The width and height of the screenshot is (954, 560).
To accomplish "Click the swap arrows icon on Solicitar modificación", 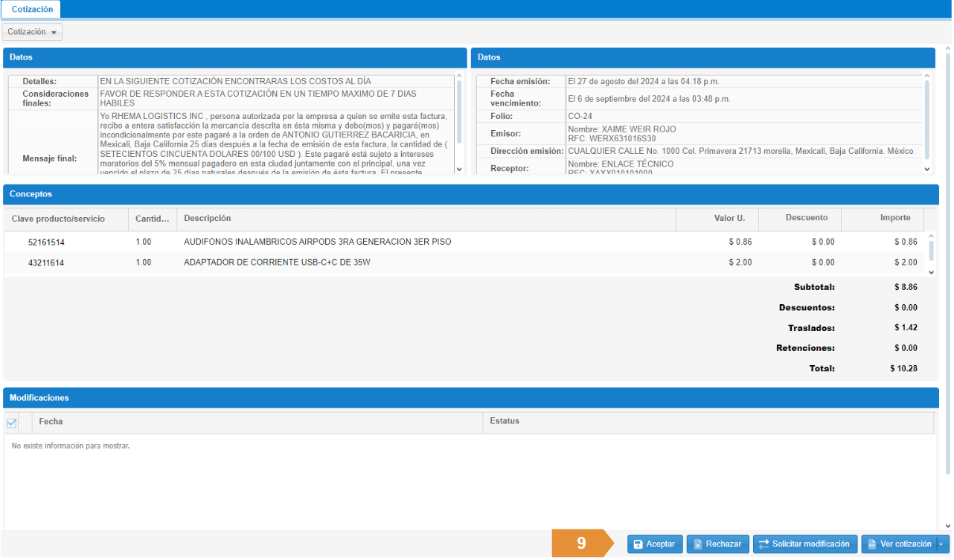I will click(x=763, y=544).
